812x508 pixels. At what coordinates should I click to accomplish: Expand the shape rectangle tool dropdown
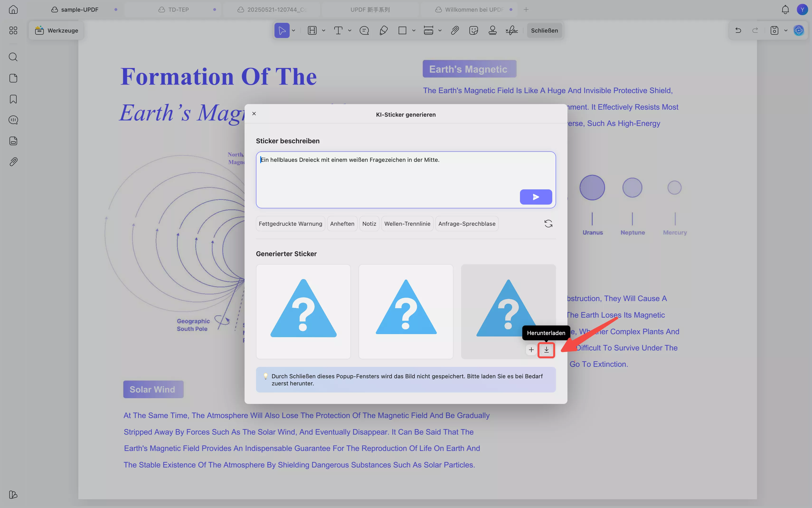(414, 31)
